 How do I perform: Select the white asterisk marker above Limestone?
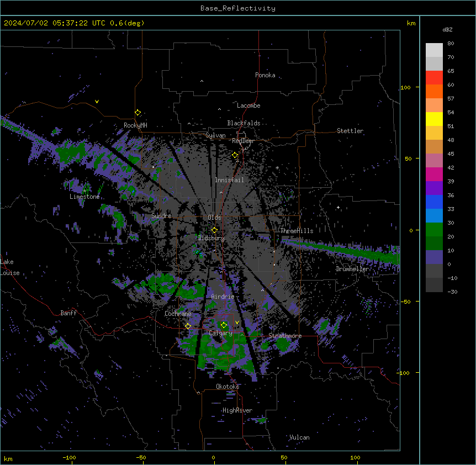[x=84, y=191]
